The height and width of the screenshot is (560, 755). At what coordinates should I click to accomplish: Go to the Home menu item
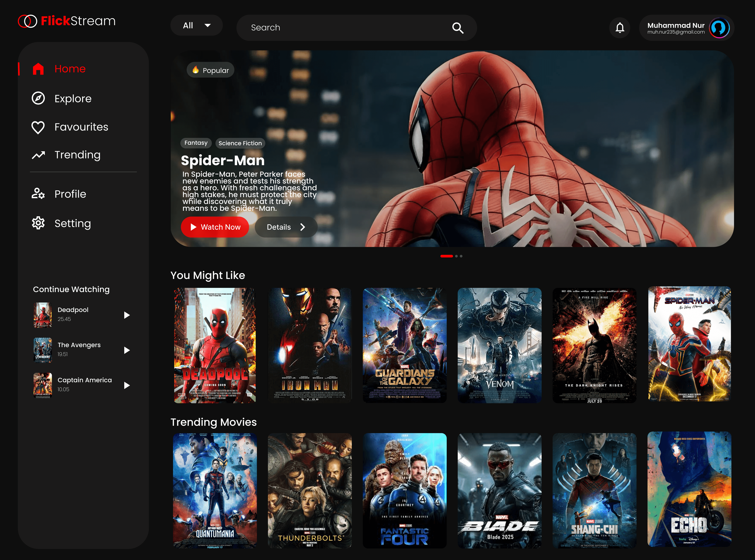70,69
